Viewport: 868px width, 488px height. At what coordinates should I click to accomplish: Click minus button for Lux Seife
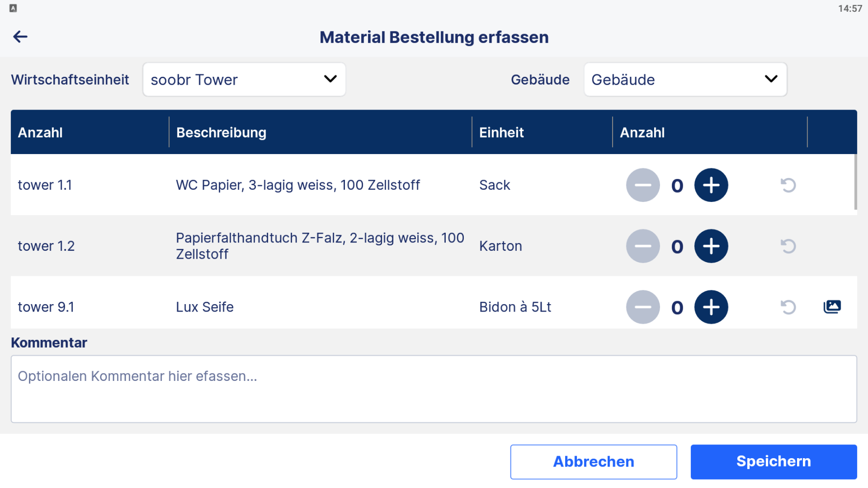coord(643,307)
